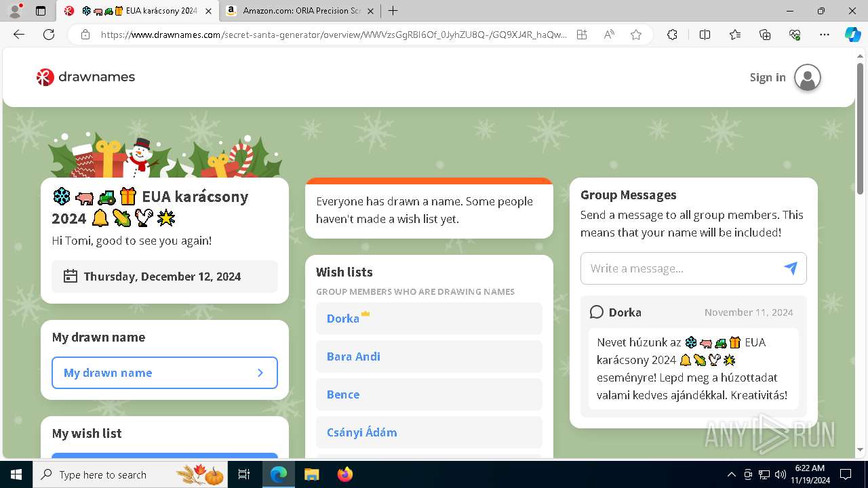
Task: Open the Read aloud icon in address bar
Action: (x=609, y=35)
